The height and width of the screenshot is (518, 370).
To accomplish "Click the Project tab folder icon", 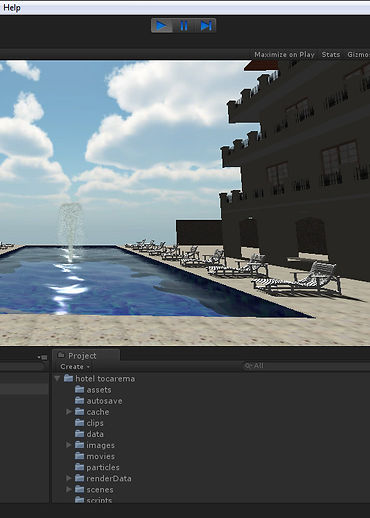I will click(61, 355).
